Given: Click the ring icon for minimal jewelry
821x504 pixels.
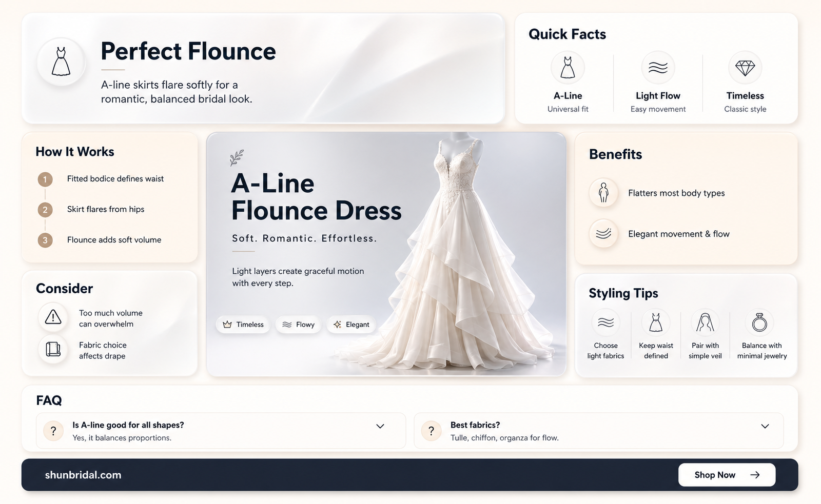Looking at the screenshot, I should (759, 322).
